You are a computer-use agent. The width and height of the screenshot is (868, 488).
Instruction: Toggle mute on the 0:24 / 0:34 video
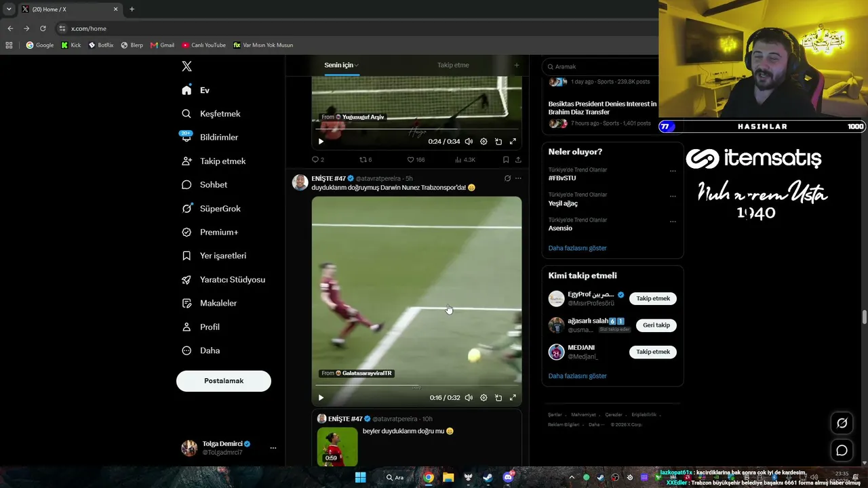[x=469, y=142]
